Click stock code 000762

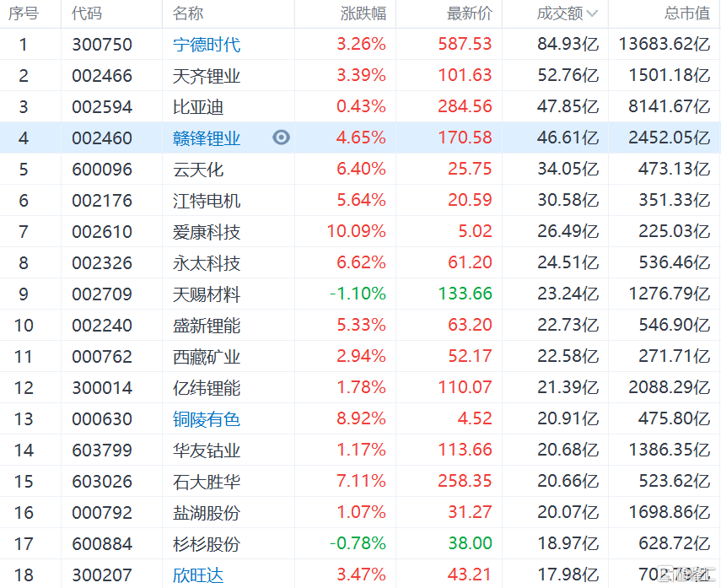(x=102, y=357)
